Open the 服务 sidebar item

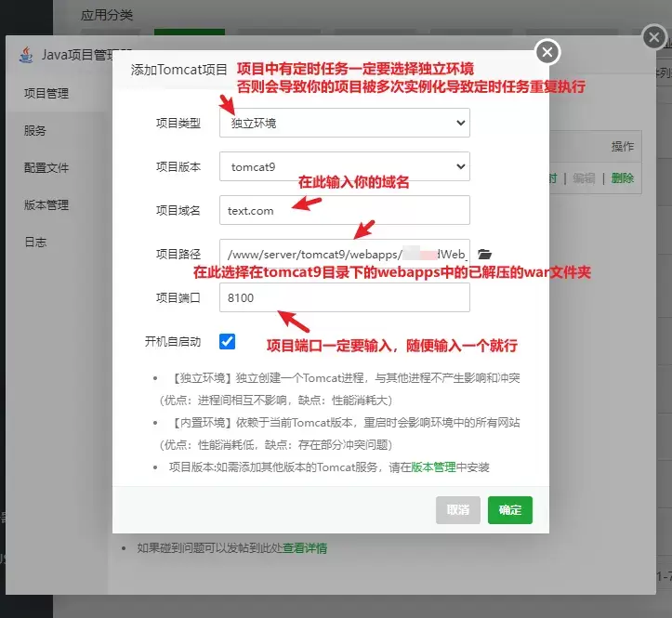pos(35,131)
